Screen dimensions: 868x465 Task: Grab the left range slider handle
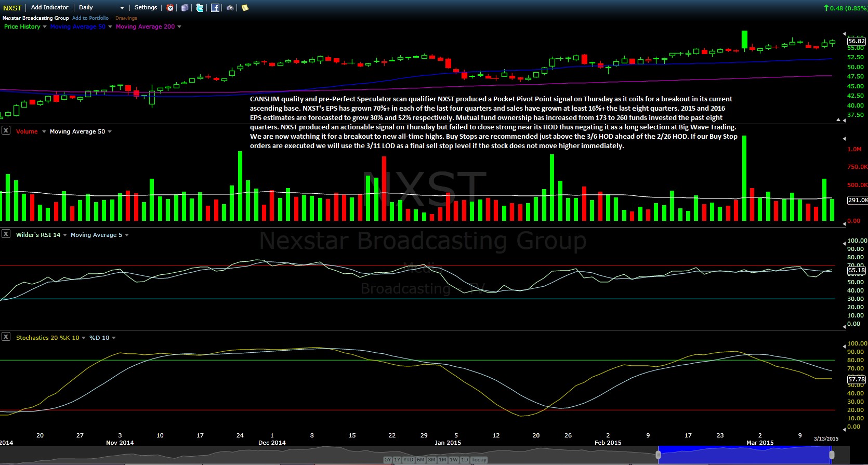tap(658, 455)
